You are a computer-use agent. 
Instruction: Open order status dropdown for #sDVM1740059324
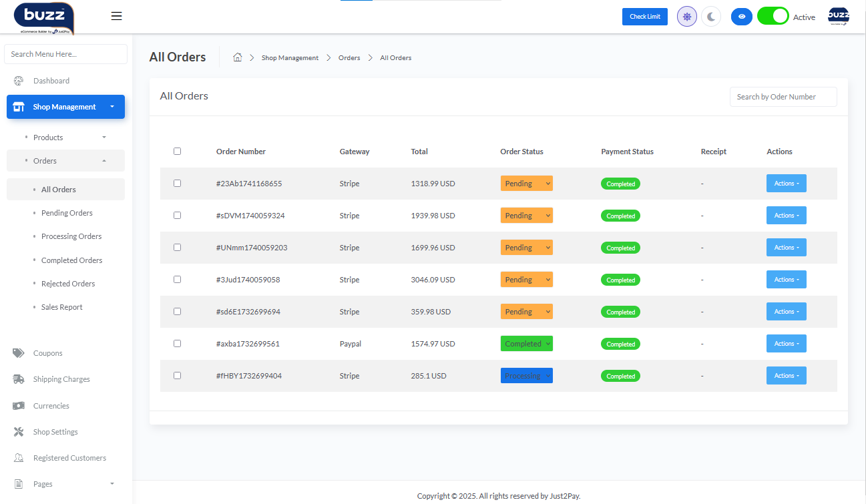(526, 216)
